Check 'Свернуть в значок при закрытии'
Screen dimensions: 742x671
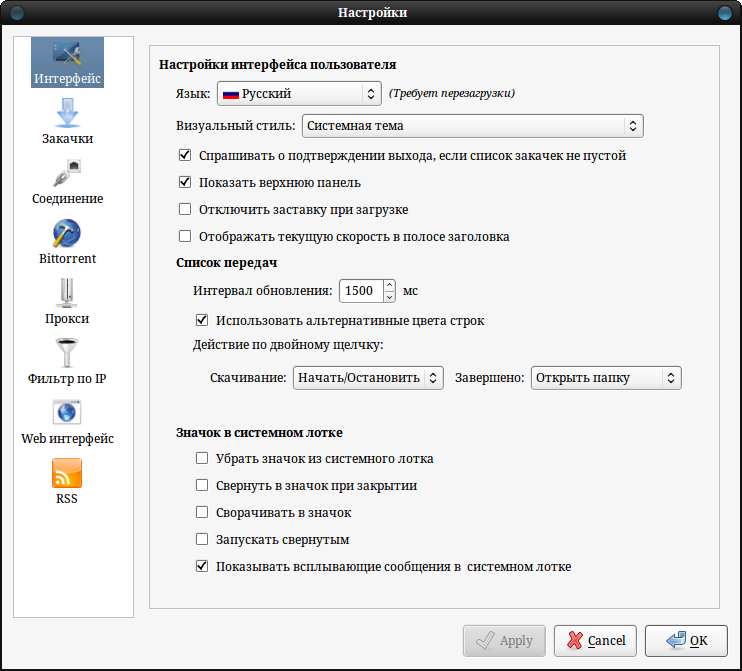(202, 485)
